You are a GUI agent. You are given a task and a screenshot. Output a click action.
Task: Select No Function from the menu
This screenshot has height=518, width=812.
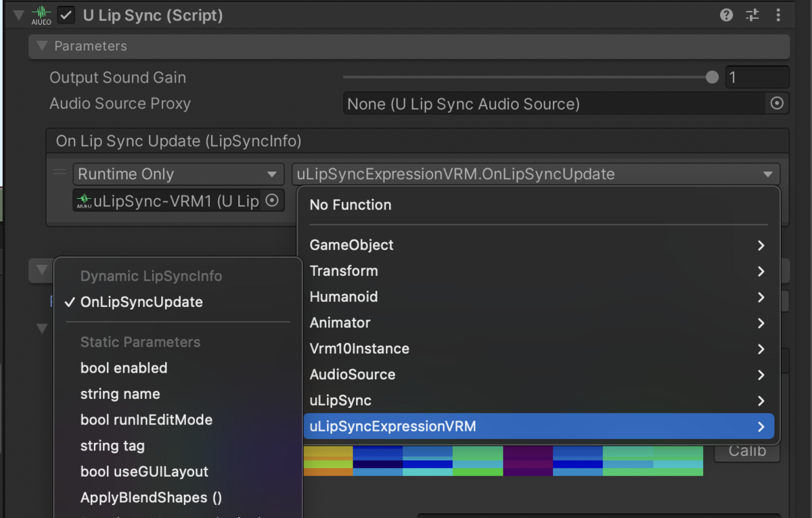click(351, 205)
